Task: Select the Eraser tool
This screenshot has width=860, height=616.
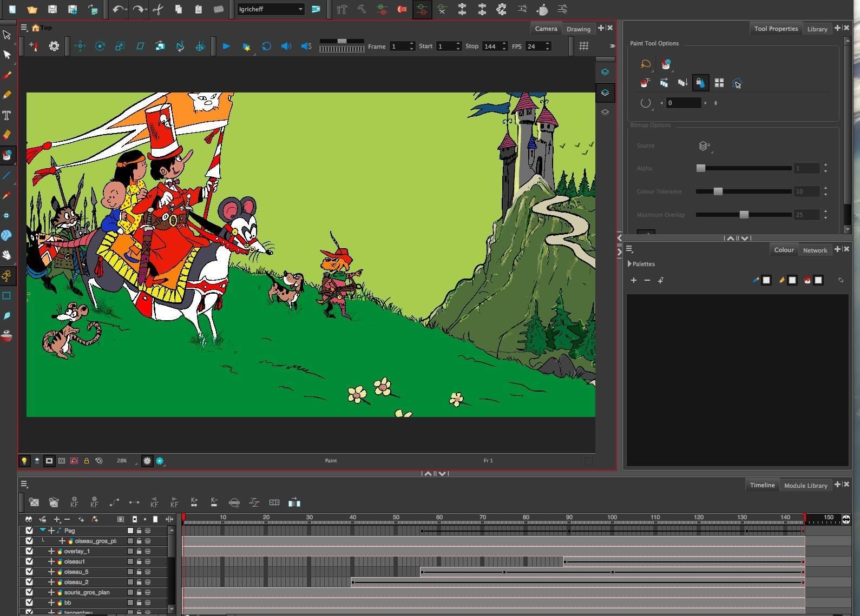Action: (x=7, y=135)
